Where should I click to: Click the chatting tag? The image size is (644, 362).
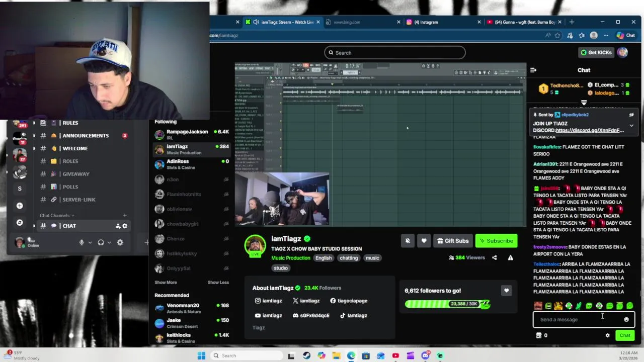click(349, 258)
